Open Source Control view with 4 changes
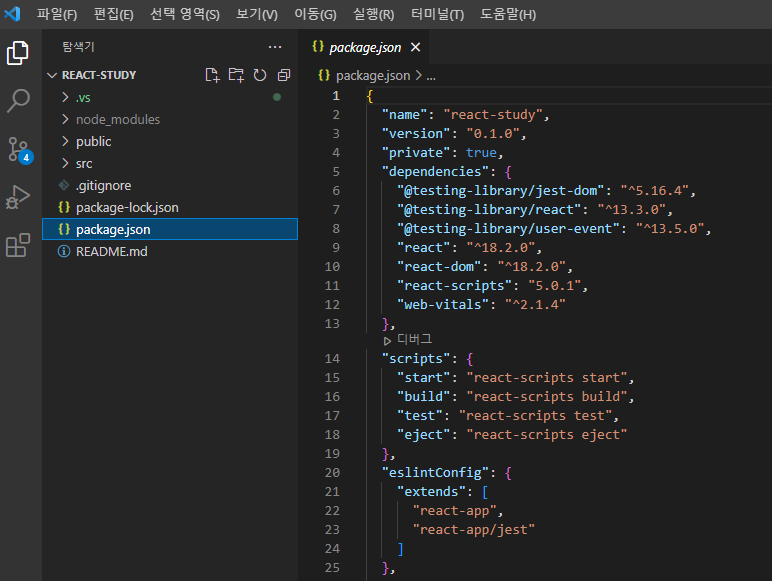The width and height of the screenshot is (772, 581). pos(19,150)
